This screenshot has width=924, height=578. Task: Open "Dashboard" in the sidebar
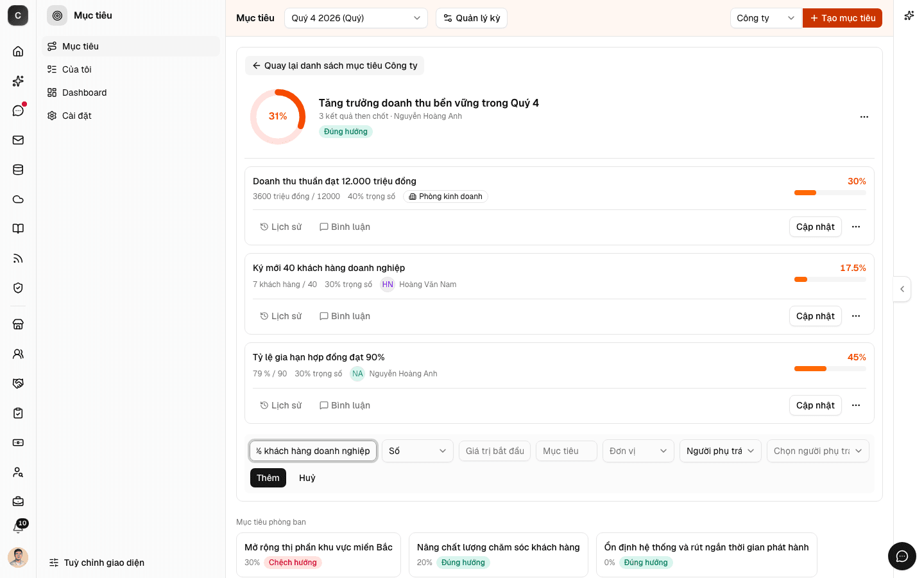131,92
